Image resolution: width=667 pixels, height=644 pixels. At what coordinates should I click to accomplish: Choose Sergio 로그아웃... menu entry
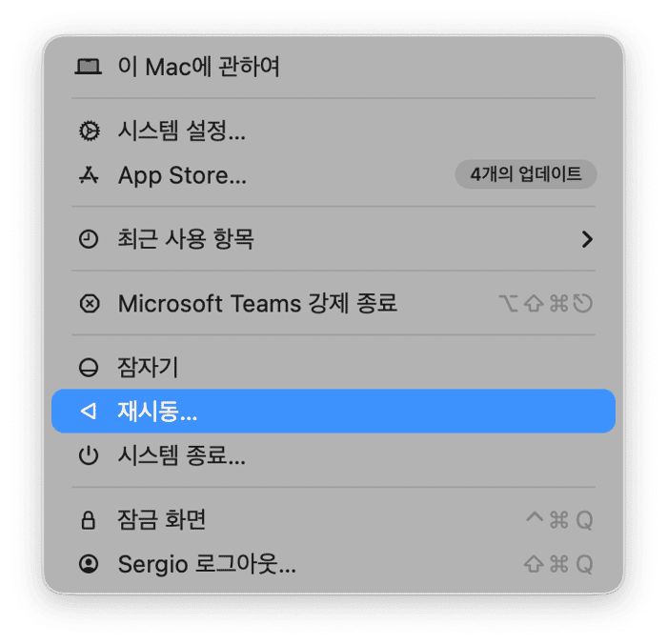coord(207,564)
